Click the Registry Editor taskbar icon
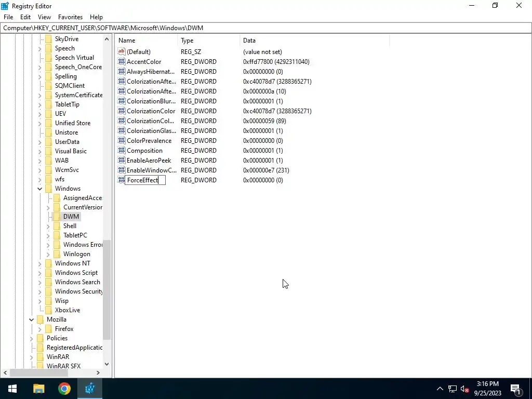Screen dimensions: 532x399 [x=90, y=389]
